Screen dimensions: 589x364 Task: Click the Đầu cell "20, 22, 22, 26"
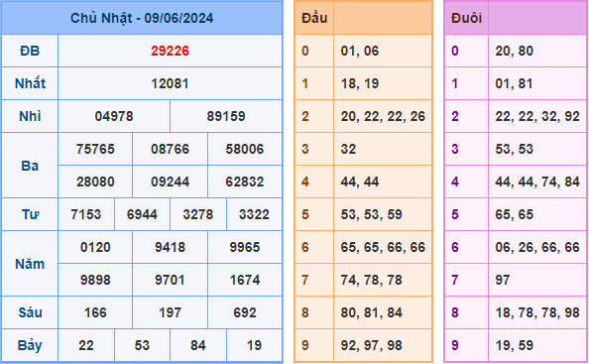click(x=383, y=116)
